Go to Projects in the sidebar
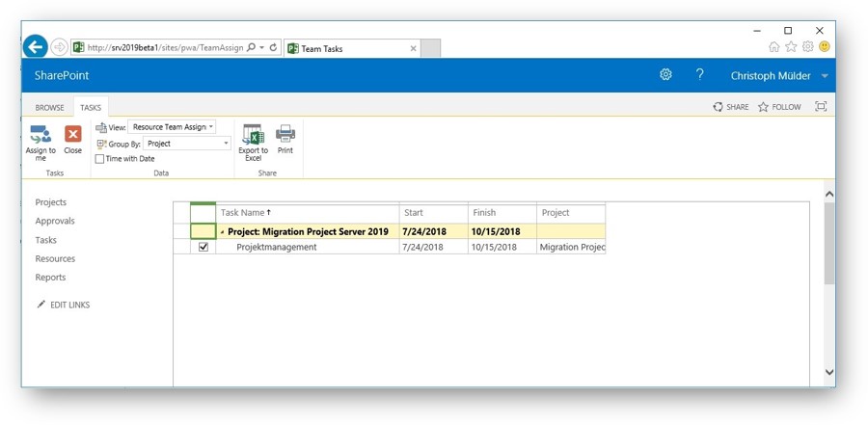This screenshot has width=868, height=425. coord(51,202)
